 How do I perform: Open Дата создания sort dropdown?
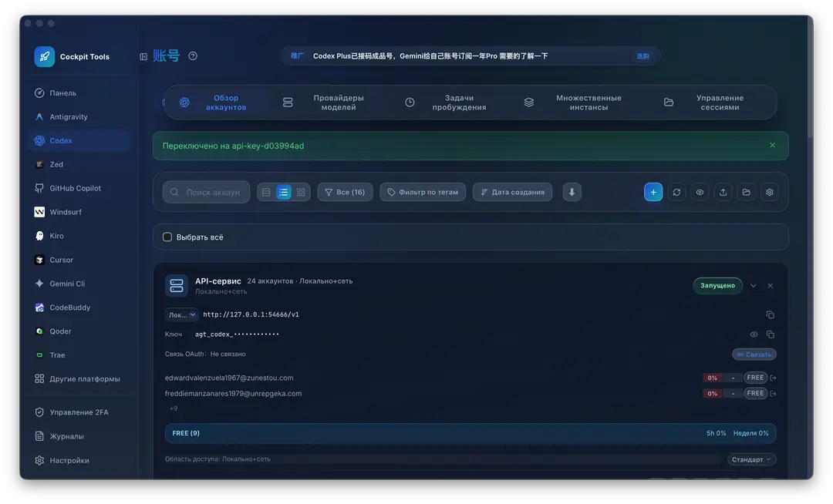[x=512, y=192]
